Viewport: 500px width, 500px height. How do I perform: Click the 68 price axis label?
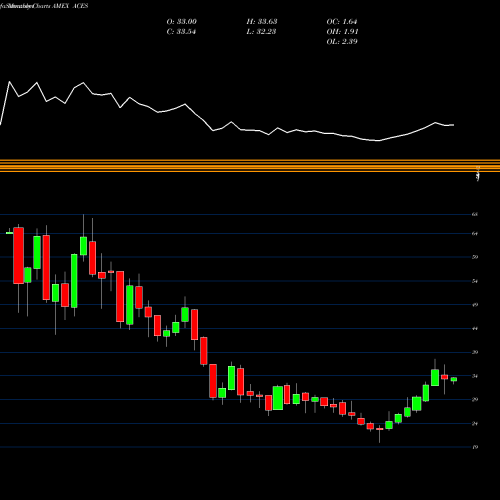tap(475, 214)
